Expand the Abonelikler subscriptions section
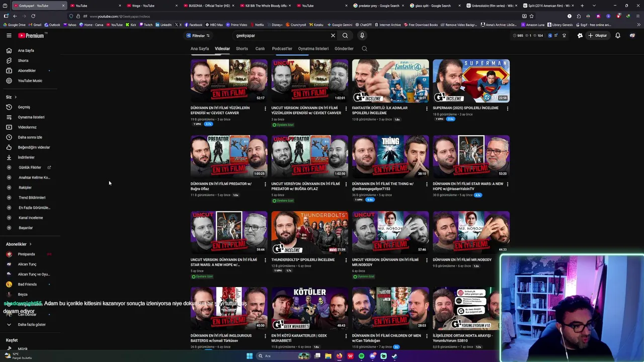 pyautogui.click(x=19, y=244)
